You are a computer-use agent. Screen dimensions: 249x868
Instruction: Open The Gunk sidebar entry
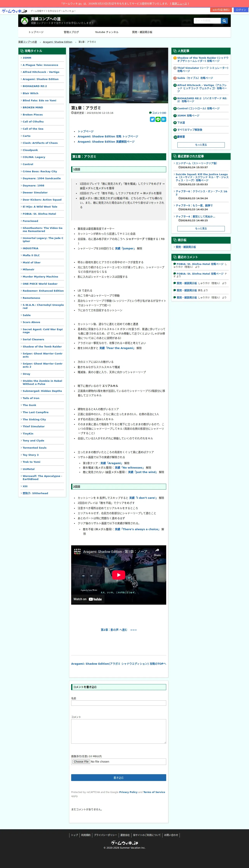coord(29,405)
